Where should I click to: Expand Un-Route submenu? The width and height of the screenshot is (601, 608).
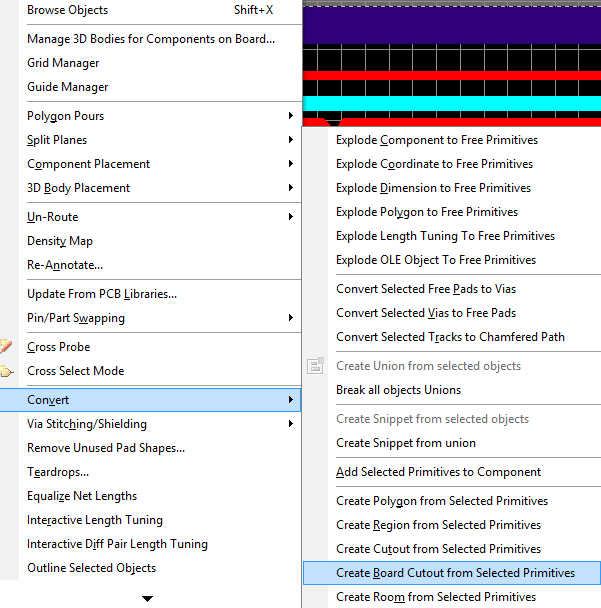coord(150,217)
